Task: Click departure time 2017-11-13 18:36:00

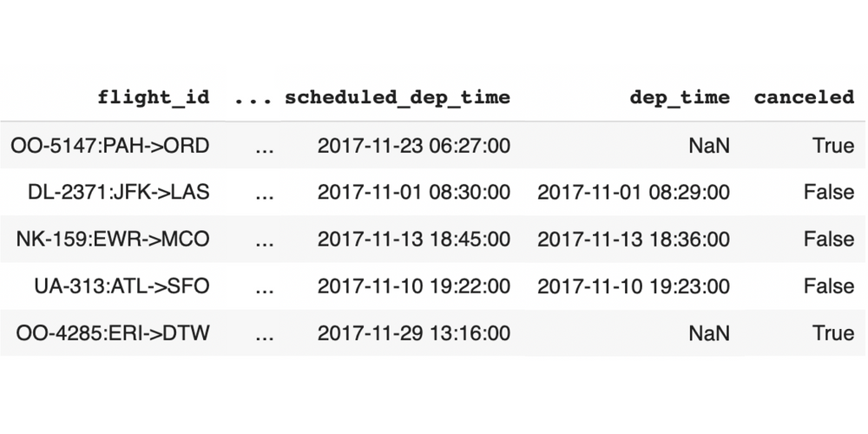Action: [634, 239]
